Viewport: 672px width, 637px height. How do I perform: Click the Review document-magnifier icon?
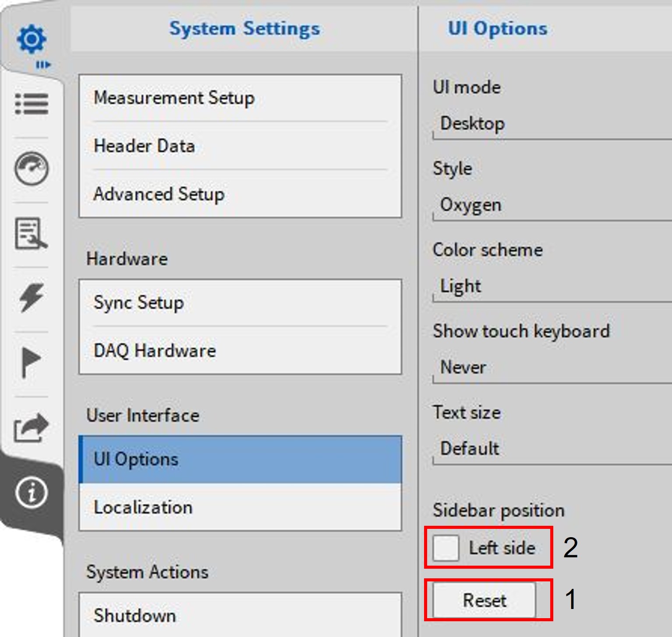31,233
